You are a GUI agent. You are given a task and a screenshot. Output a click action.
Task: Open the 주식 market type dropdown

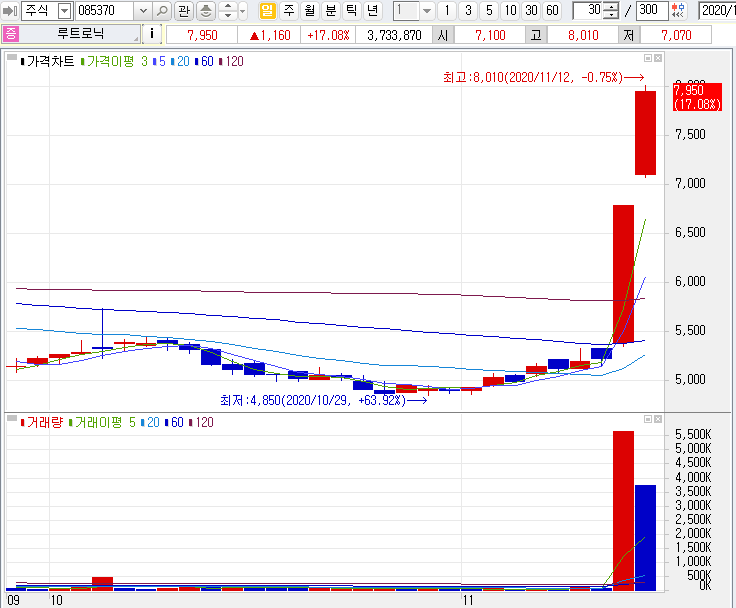point(65,11)
